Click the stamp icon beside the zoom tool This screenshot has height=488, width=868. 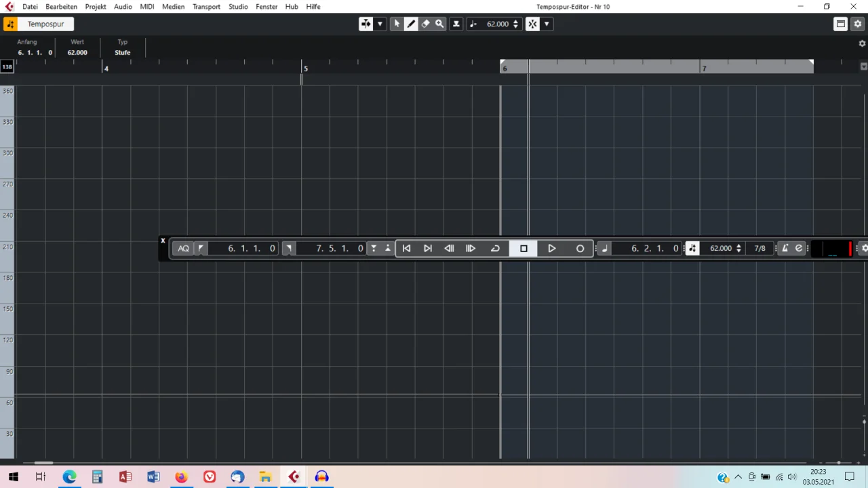click(456, 24)
